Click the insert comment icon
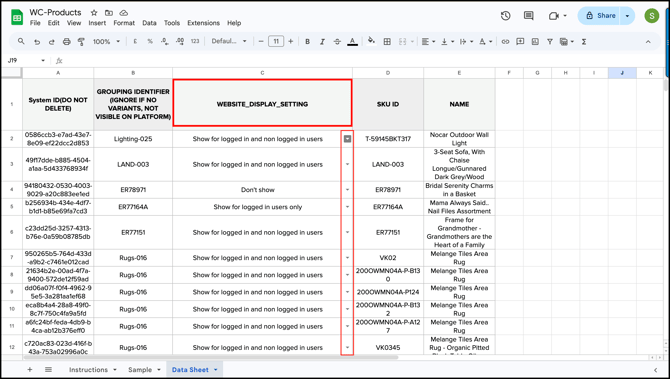 (520, 41)
